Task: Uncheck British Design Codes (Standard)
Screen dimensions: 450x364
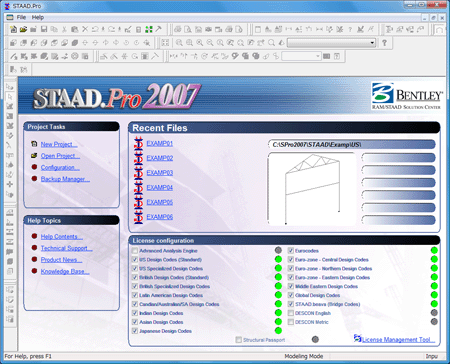Action: pos(135,277)
